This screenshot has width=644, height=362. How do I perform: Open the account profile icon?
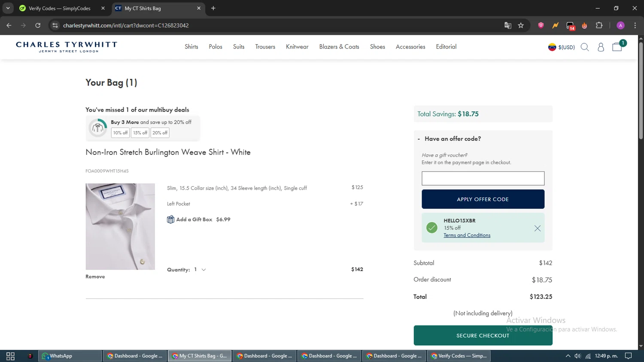point(601,47)
